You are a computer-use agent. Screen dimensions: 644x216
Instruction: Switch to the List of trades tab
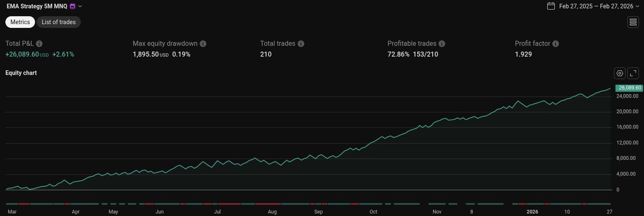pyautogui.click(x=58, y=22)
